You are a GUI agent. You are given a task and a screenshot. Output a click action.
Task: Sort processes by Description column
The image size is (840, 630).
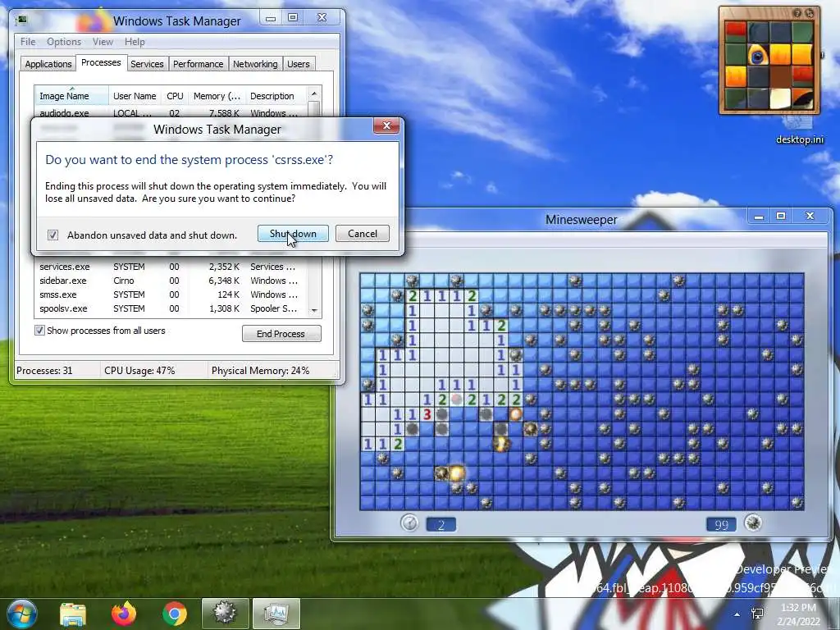tap(275, 96)
